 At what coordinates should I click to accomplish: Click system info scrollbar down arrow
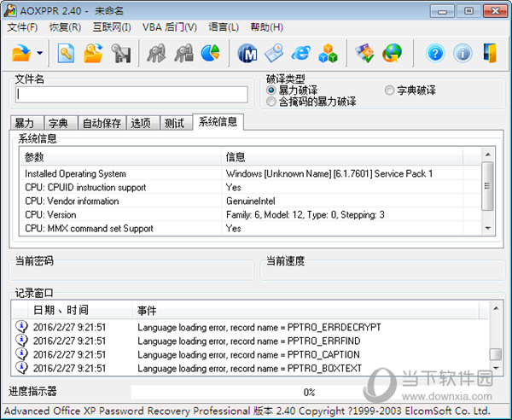pyautogui.click(x=488, y=228)
